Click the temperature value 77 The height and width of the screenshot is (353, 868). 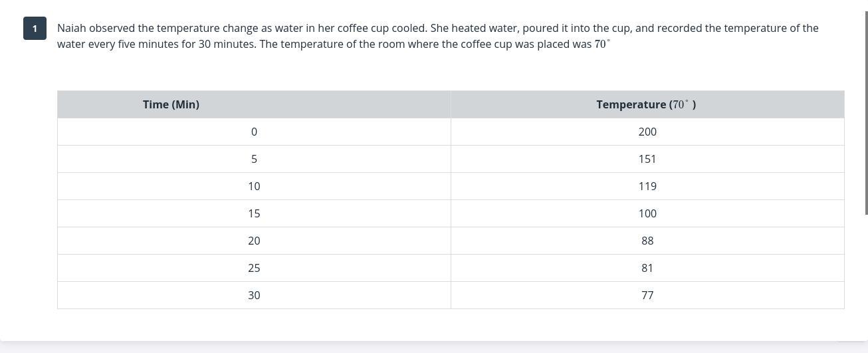pyautogui.click(x=647, y=295)
